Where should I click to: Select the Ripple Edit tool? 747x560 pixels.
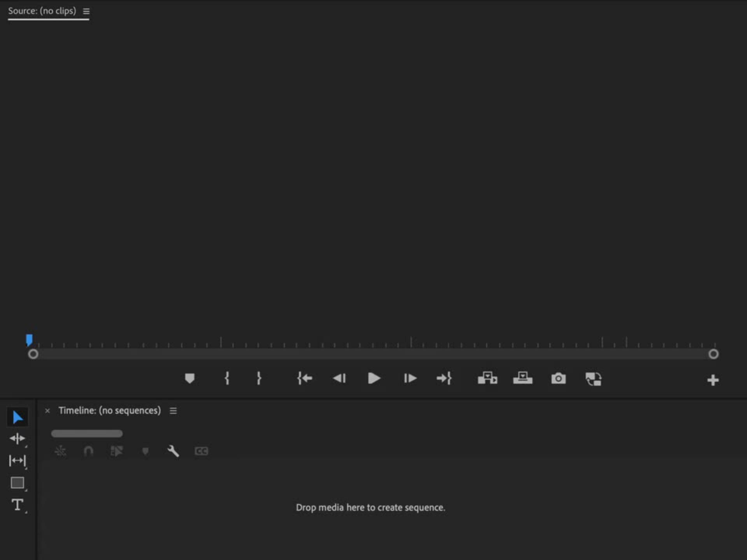18,439
